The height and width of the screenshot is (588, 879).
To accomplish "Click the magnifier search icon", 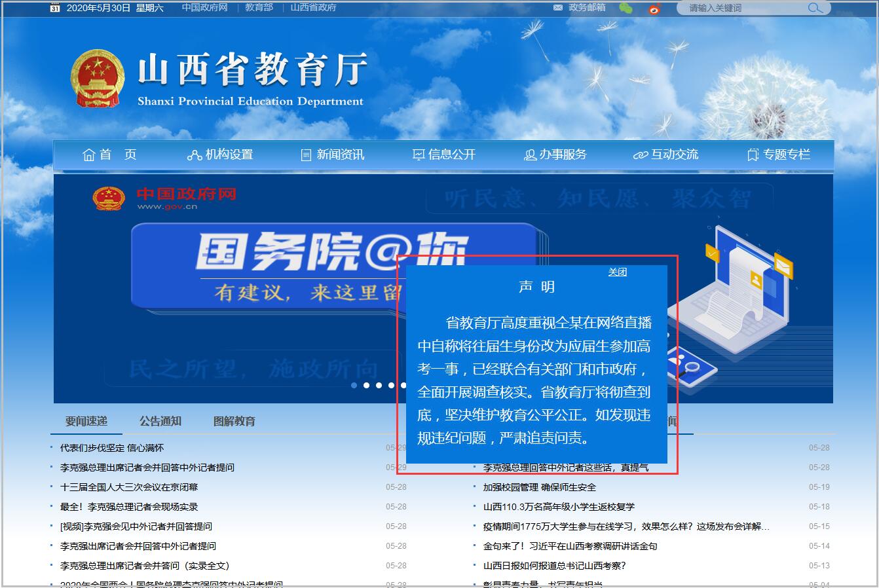I will pyautogui.click(x=815, y=8).
